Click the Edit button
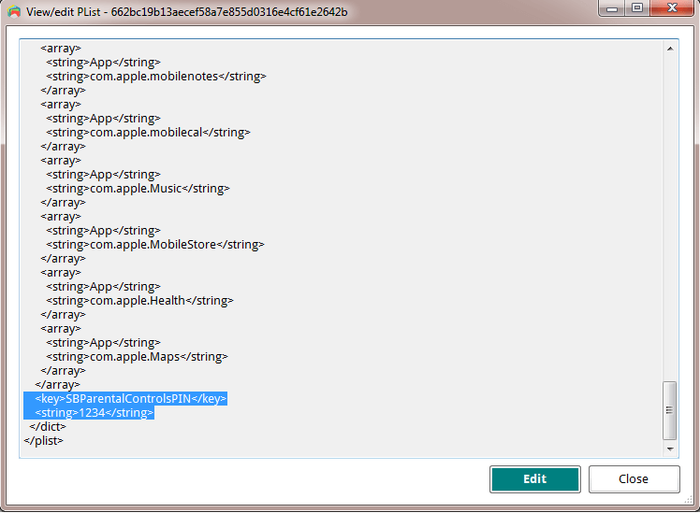The width and height of the screenshot is (700, 513). tap(535, 479)
